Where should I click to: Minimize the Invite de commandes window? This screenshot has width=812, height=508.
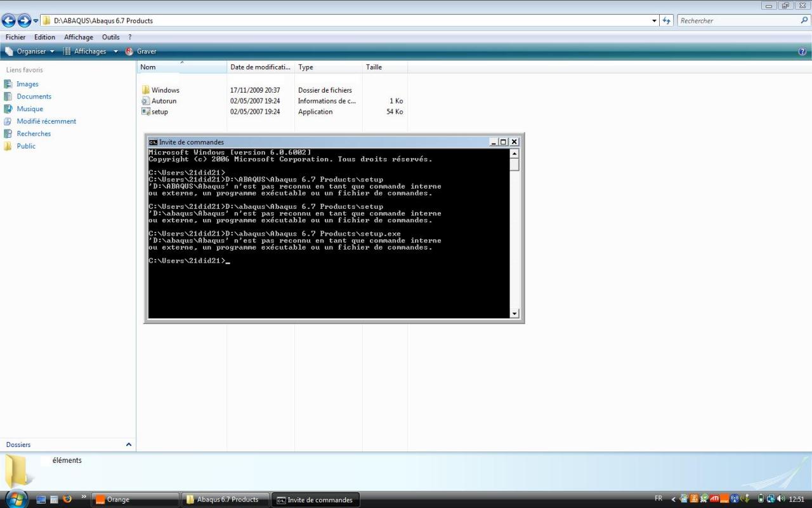(x=494, y=142)
